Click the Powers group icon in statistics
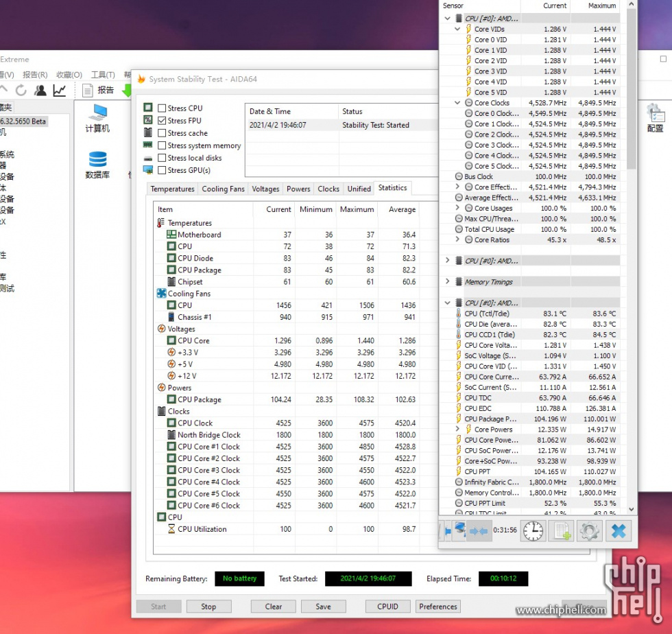This screenshot has width=672, height=634. pyautogui.click(x=161, y=388)
